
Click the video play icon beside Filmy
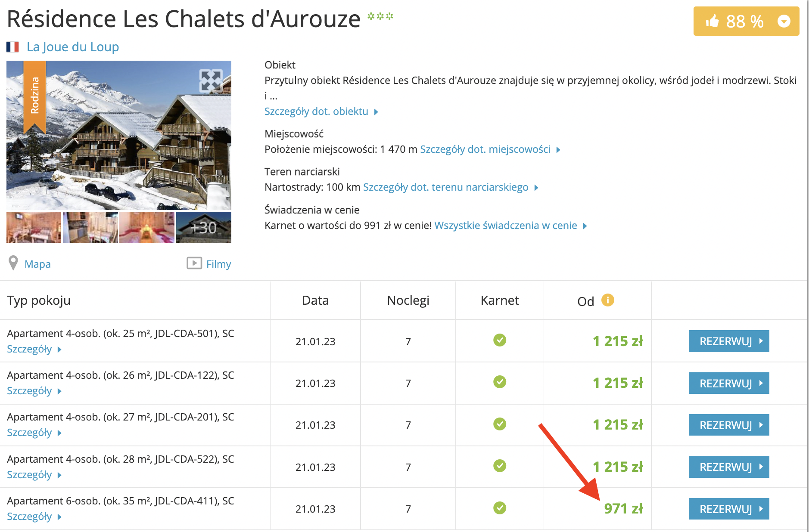tap(194, 263)
